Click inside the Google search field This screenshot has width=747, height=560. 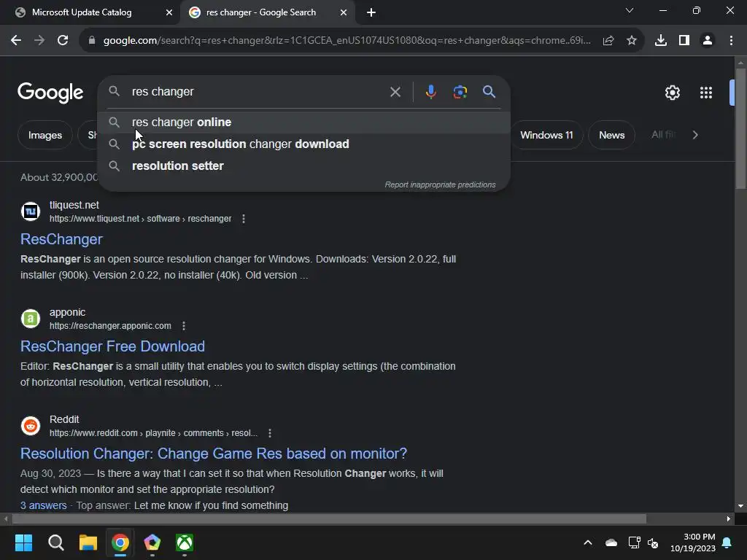click(x=258, y=91)
